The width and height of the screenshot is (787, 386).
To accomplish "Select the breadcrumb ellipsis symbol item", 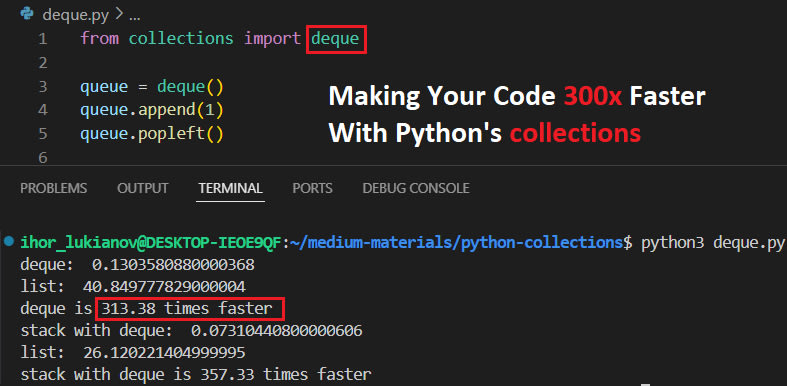I will (x=135, y=16).
